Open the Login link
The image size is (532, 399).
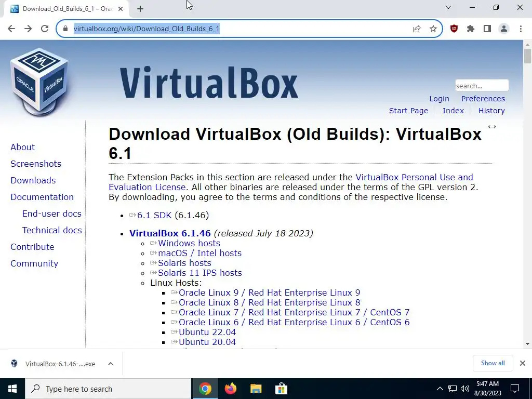pyautogui.click(x=439, y=99)
